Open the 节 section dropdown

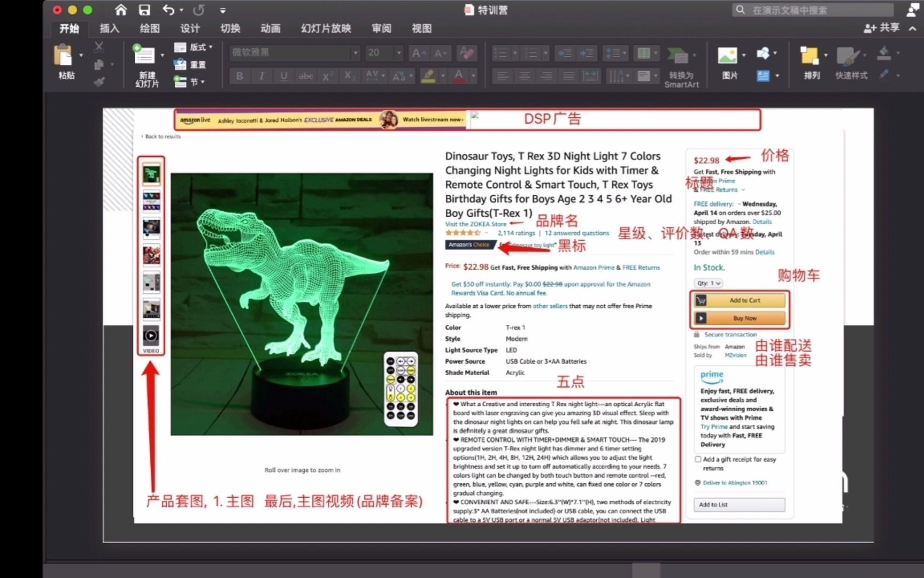click(189, 82)
